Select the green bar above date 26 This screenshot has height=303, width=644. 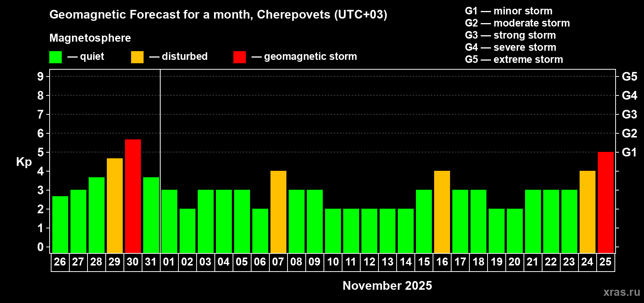click(60, 224)
